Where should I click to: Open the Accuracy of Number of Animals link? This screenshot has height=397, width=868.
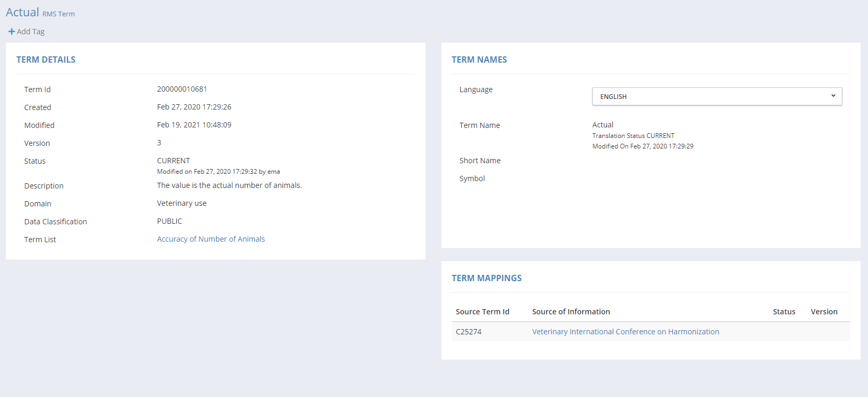coord(210,239)
